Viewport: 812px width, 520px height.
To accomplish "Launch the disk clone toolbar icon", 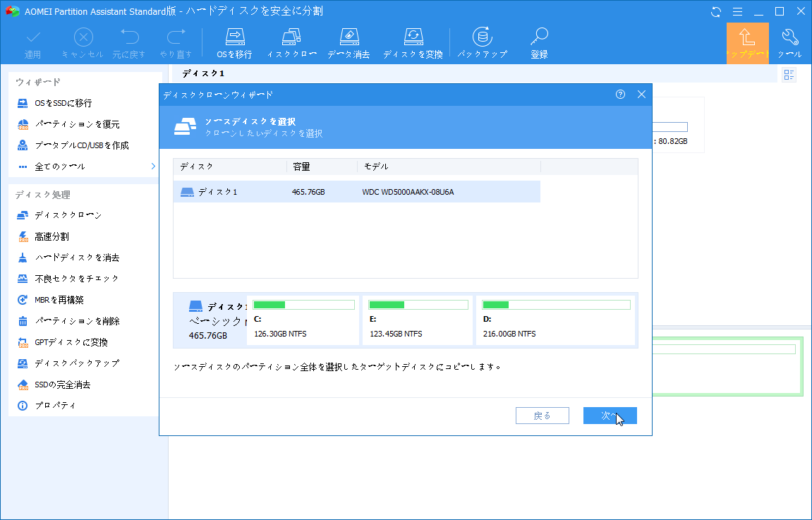I will click(291, 44).
